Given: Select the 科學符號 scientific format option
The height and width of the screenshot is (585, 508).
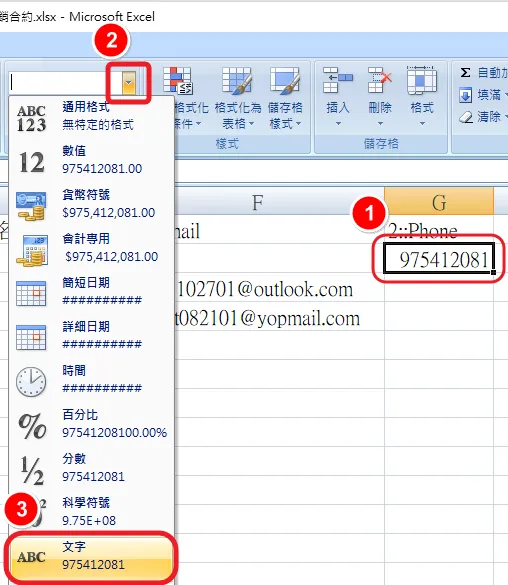Looking at the screenshot, I should click(x=91, y=512).
